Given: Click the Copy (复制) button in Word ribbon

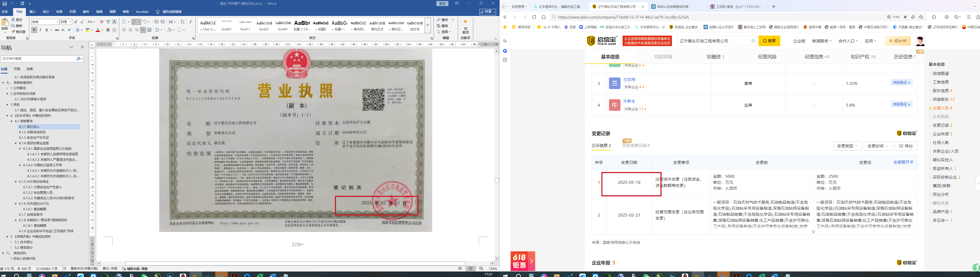Looking at the screenshot, I should pyautogui.click(x=17, y=26).
